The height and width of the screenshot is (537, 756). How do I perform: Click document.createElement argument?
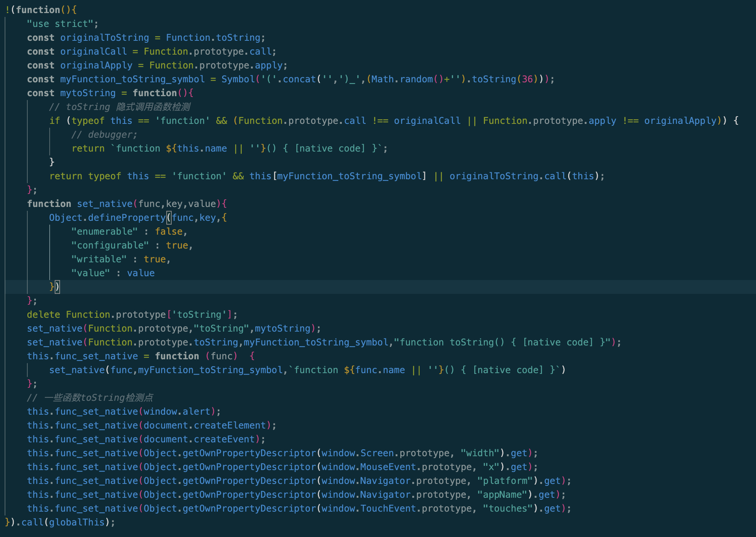pyautogui.click(x=204, y=425)
